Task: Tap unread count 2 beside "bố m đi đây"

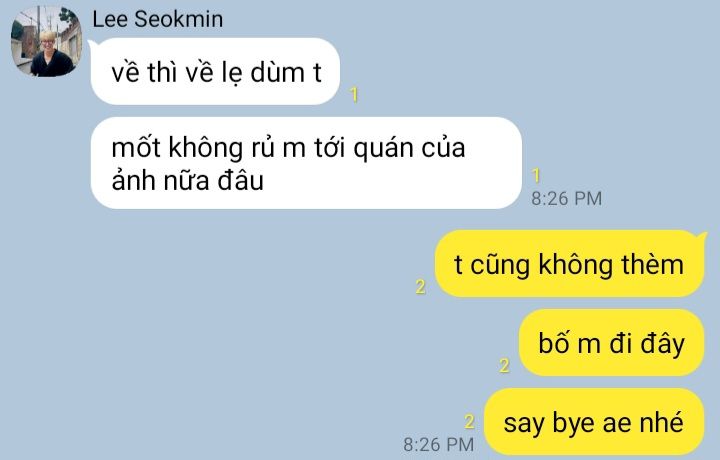Action: point(504,366)
